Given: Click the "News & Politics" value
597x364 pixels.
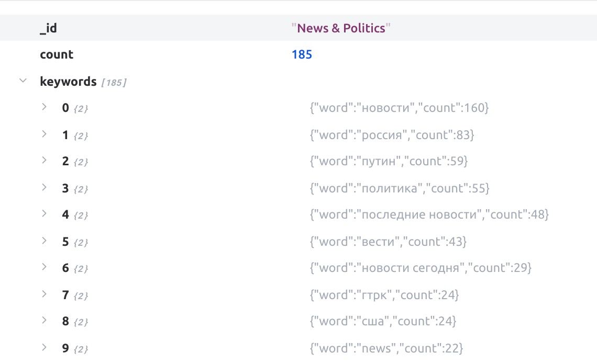Looking at the screenshot, I should coord(341,28).
